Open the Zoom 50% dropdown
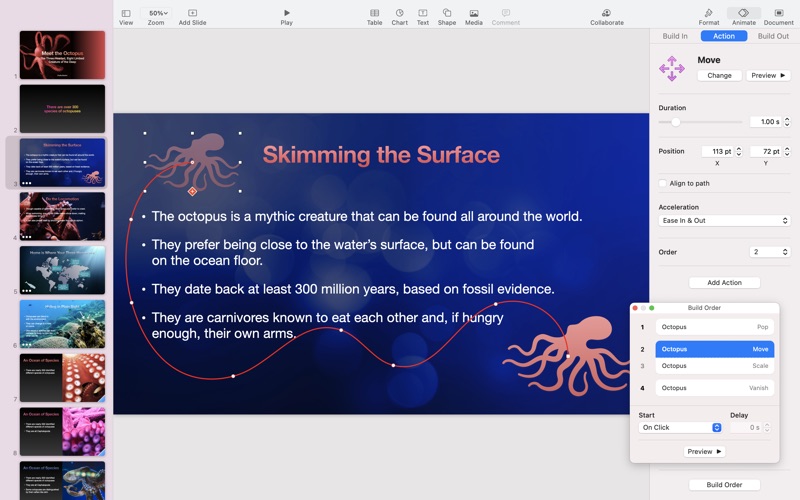The image size is (800, 500). coord(157,13)
